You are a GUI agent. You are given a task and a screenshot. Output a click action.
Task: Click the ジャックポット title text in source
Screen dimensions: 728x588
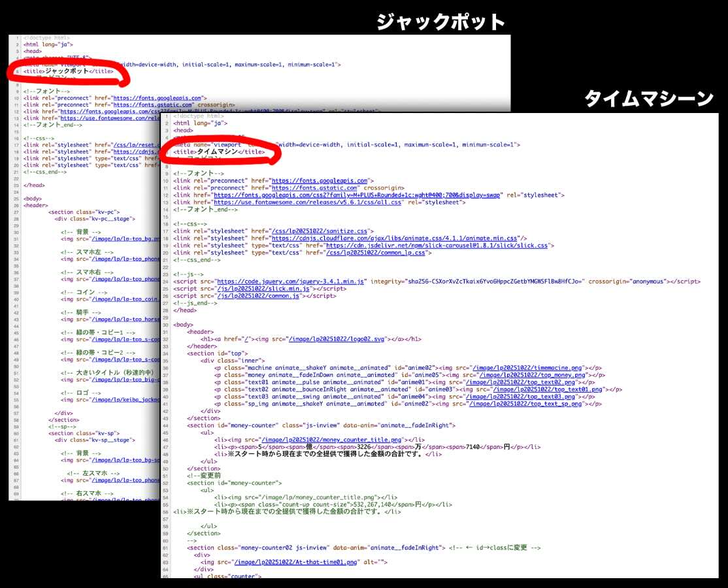coord(67,71)
